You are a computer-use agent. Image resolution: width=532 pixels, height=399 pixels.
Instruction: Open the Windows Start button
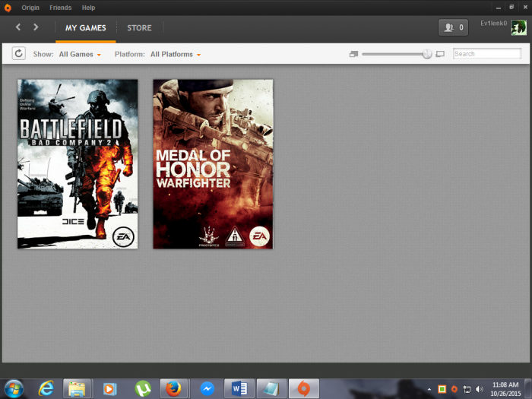[14, 388]
